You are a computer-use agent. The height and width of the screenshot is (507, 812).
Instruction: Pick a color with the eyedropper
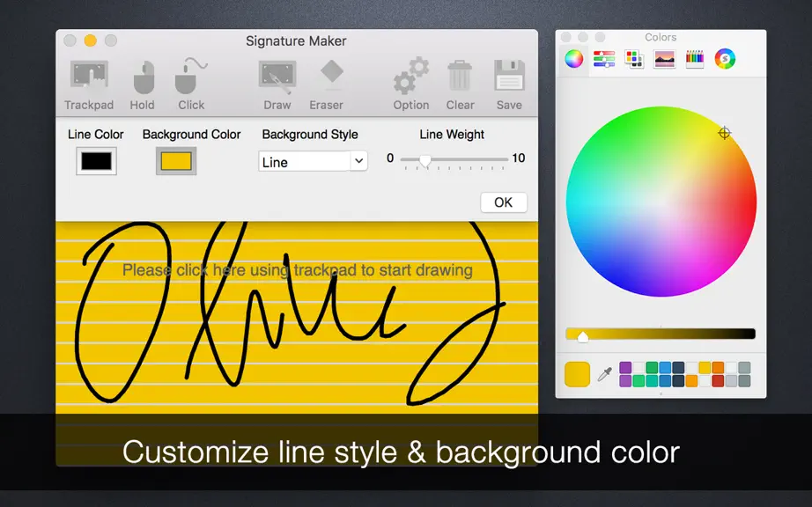point(604,374)
